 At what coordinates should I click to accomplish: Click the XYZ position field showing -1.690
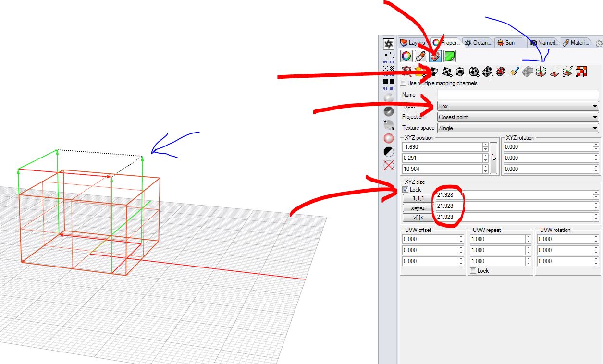[x=443, y=147]
